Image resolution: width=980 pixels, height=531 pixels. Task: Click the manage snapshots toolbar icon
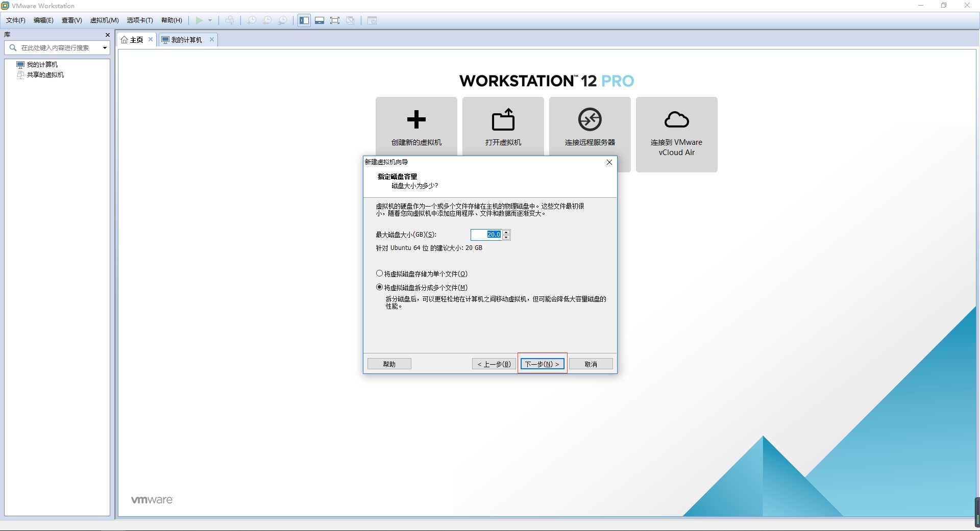pyautogui.click(x=282, y=20)
